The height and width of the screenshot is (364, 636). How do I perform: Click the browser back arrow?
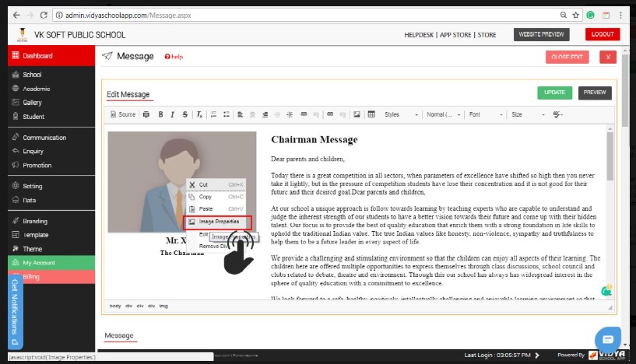pos(16,15)
